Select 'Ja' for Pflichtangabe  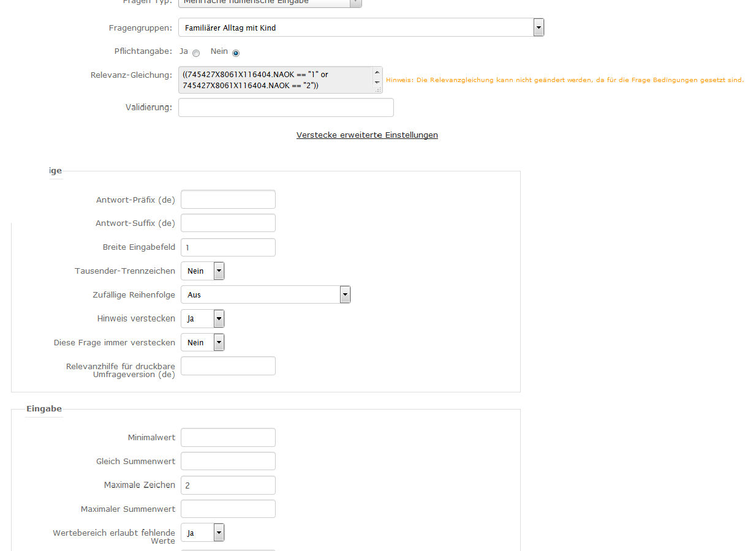[x=196, y=53]
